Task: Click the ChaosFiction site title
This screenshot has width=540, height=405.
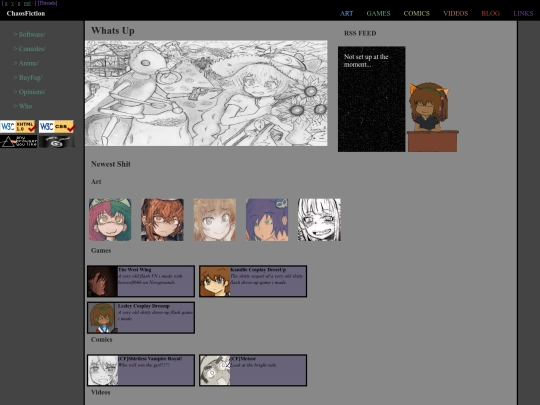Action: tap(26, 13)
